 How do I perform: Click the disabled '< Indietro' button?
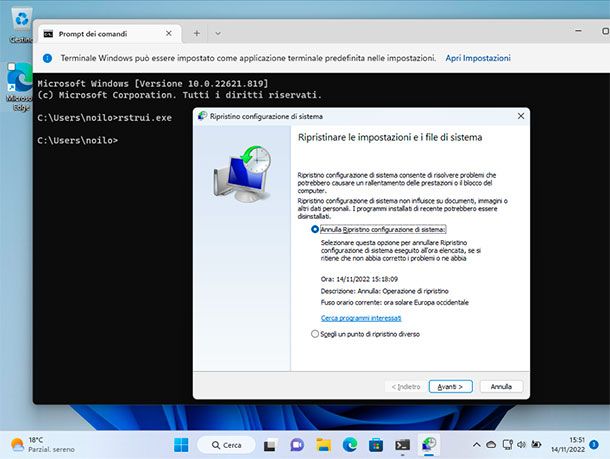[x=406, y=387]
